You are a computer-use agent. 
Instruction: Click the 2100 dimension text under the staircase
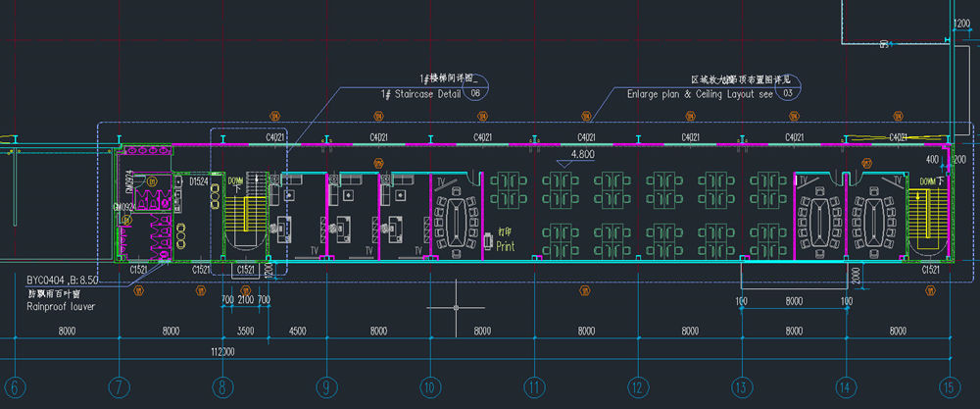pyautogui.click(x=246, y=300)
